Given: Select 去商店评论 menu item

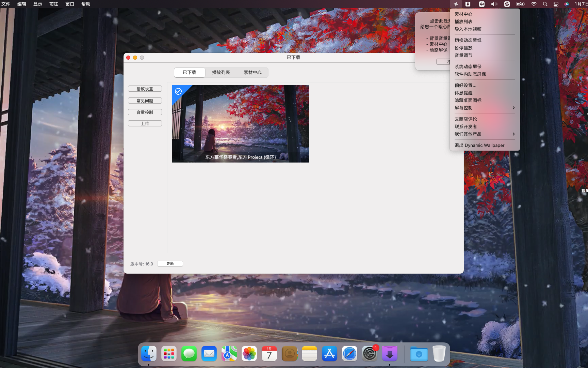Looking at the screenshot, I should coord(485,119).
